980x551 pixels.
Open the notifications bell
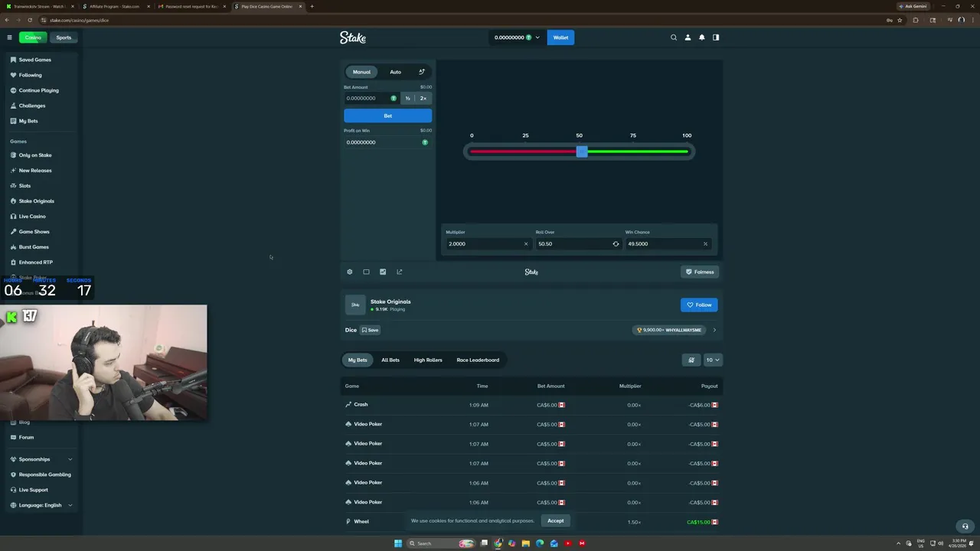click(701, 37)
